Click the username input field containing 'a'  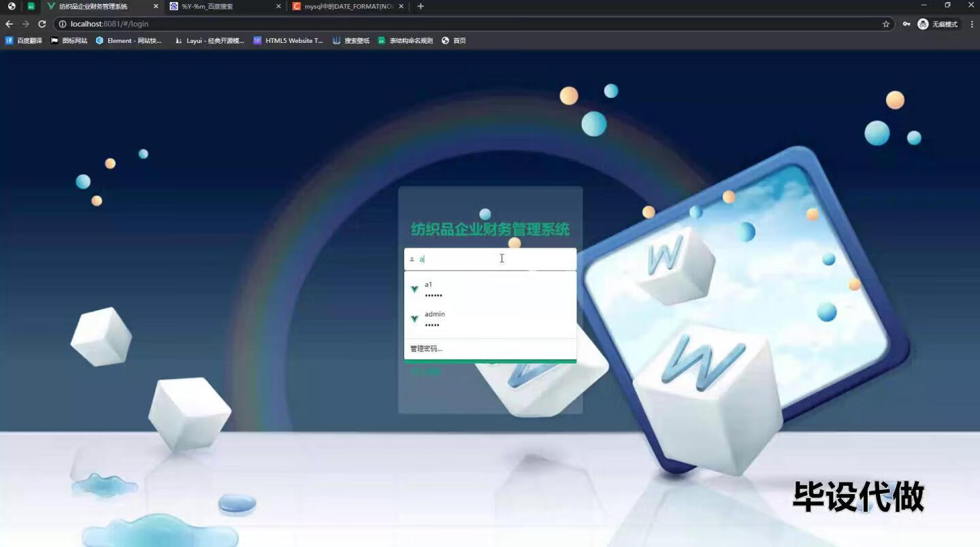point(490,259)
